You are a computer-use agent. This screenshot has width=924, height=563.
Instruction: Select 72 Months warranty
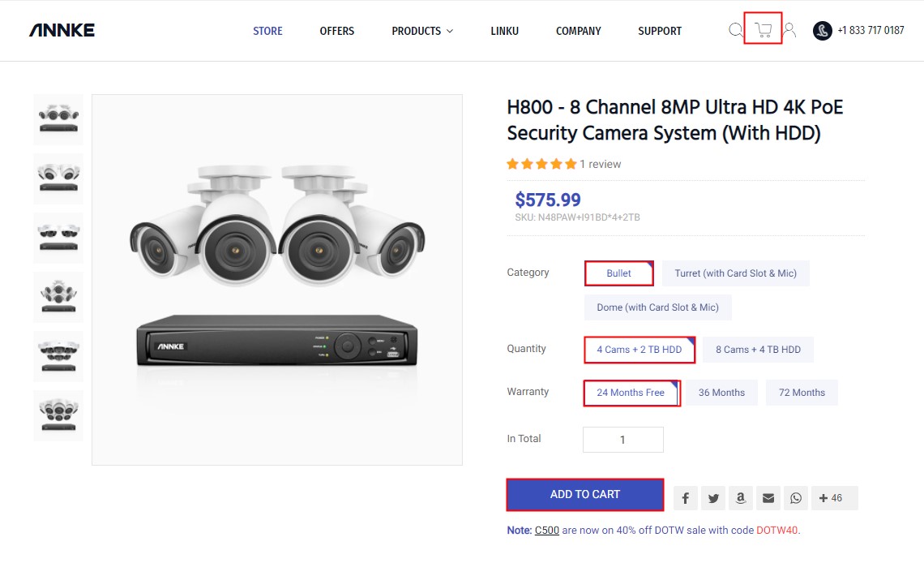(802, 393)
